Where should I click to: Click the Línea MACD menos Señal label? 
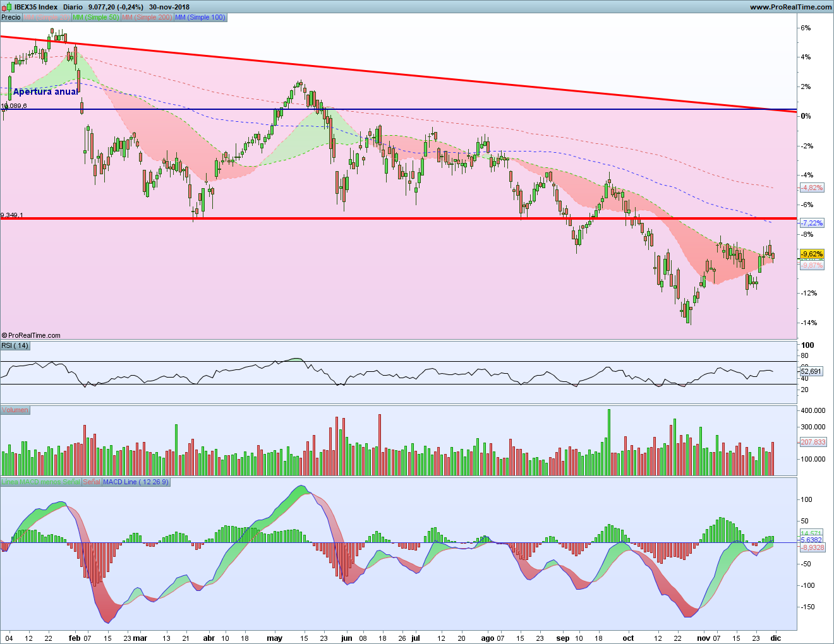(40, 482)
